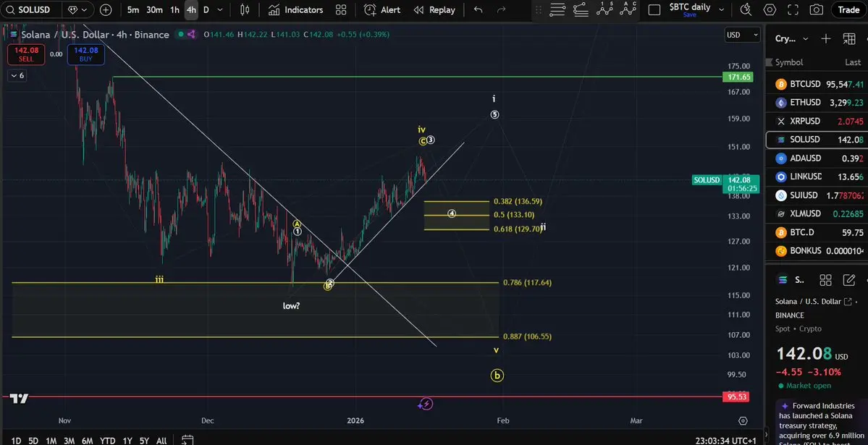Open the candlestick chart type selector
The image size is (868, 445).
pos(245,10)
